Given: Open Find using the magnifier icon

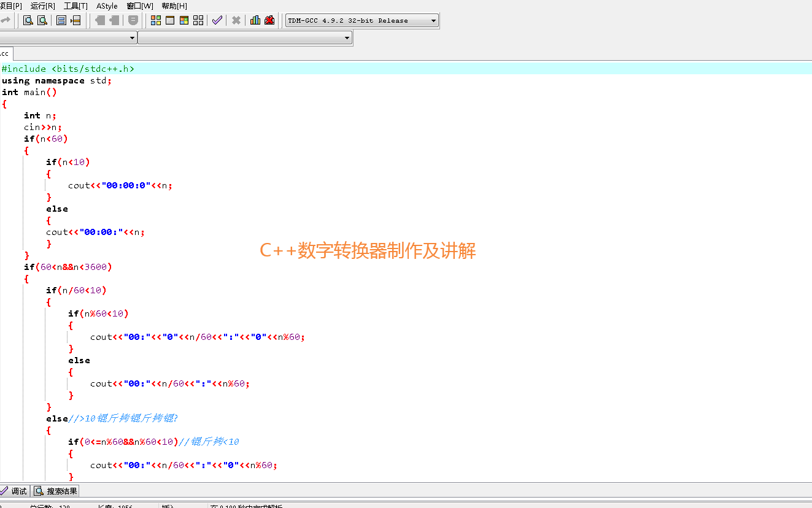Looking at the screenshot, I should coord(28,20).
